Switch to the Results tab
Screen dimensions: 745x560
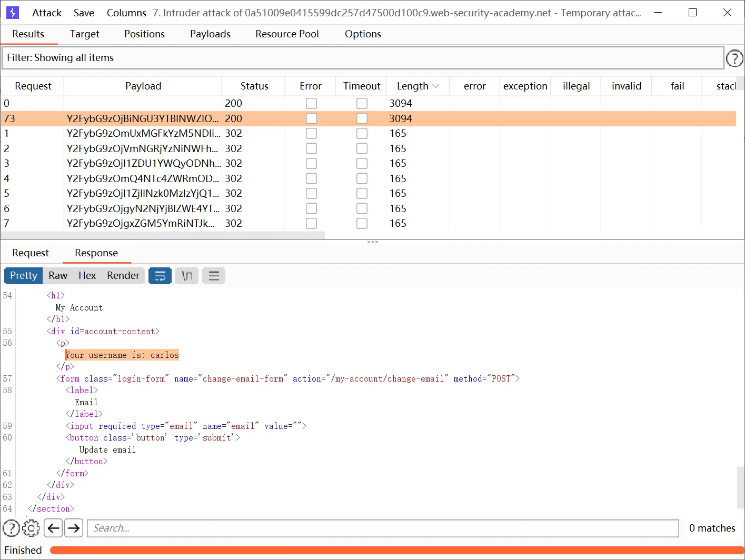point(28,34)
